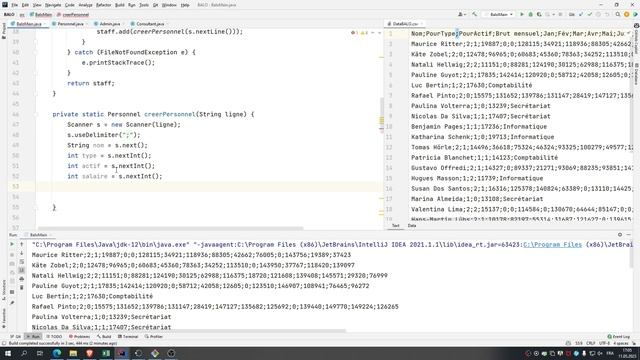Toggle soft-wrap in the Run console

point(22,262)
